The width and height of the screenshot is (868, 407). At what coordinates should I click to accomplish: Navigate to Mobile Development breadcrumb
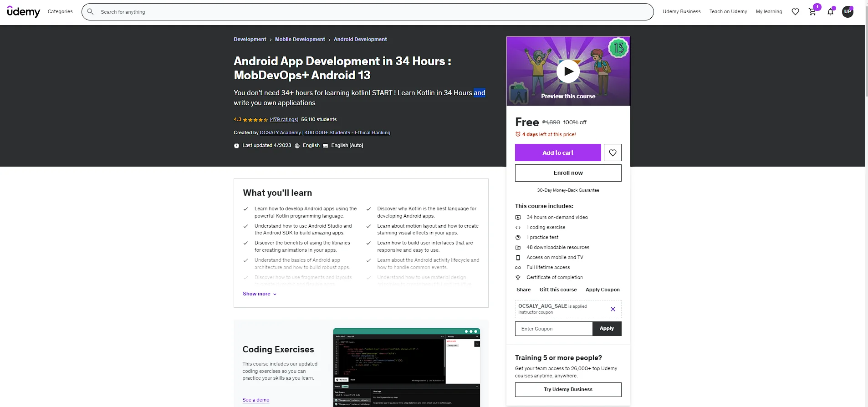(300, 39)
